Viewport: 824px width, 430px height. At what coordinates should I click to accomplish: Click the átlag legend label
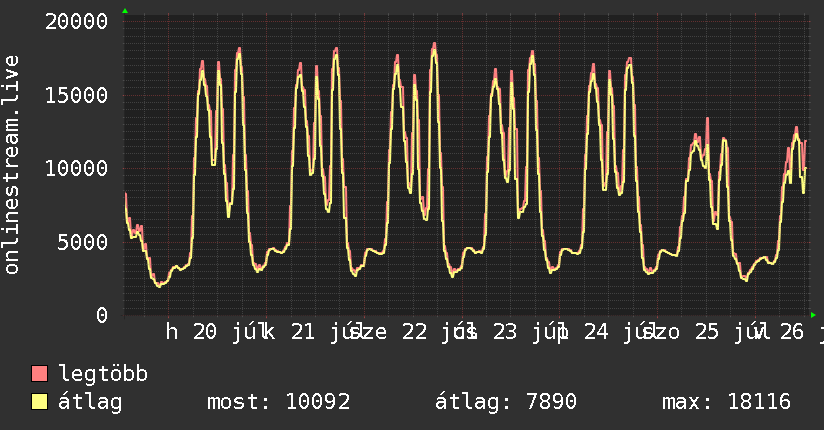[90, 402]
